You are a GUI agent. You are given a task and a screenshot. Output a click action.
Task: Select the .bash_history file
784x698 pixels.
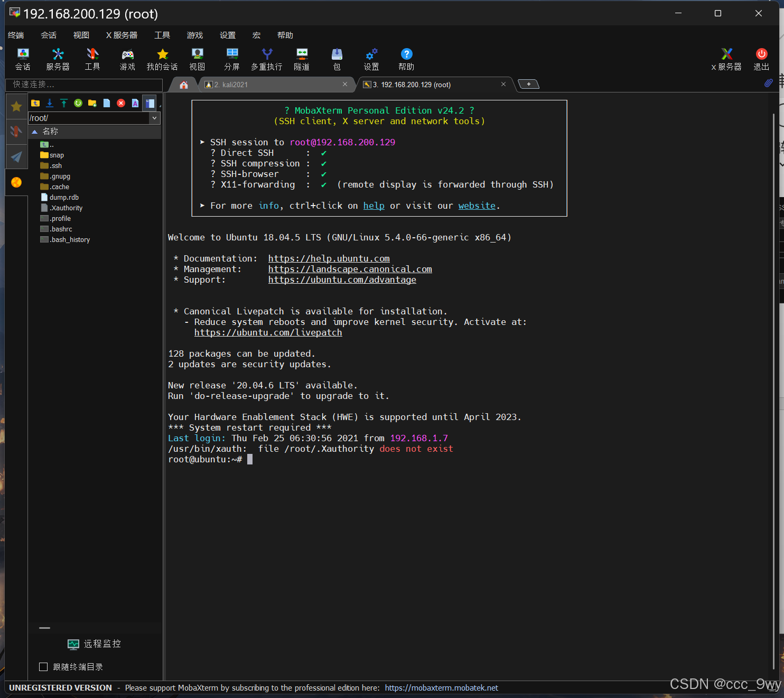pyautogui.click(x=65, y=240)
